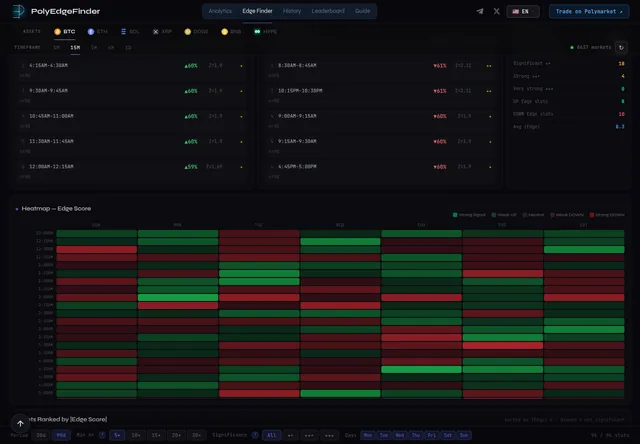Screen dimensions: 640x444
Task: Set Min n filter to 20+
Action: pos(176,435)
